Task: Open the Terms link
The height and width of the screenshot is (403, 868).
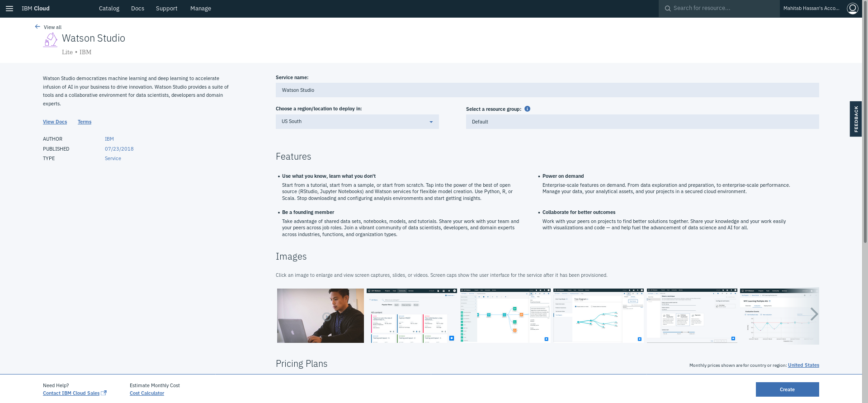Action: pyautogui.click(x=85, y=122)
